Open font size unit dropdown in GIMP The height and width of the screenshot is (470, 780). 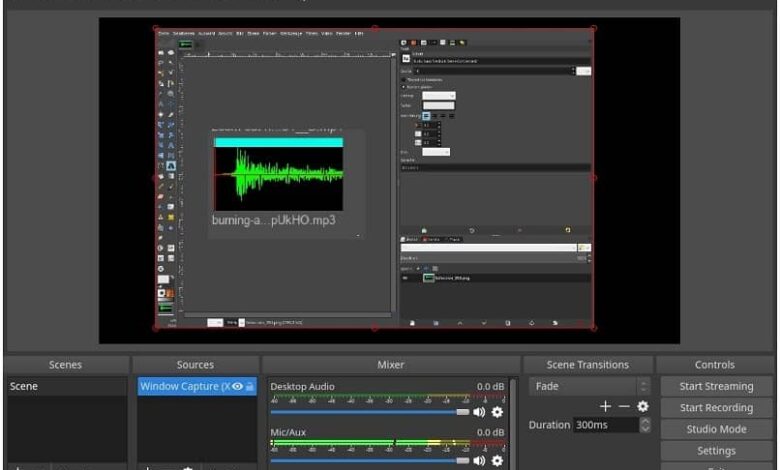pos(584,71)
